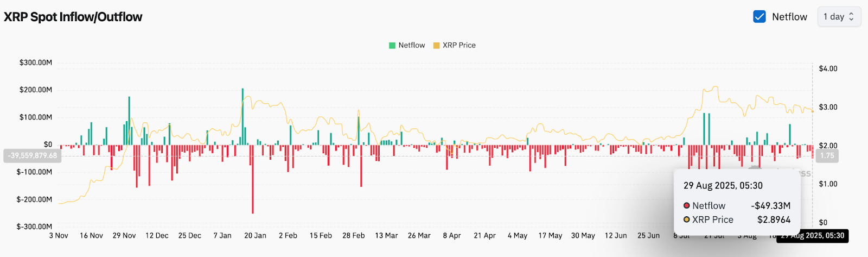Click the XRP Spot Inflow/Outflow title
Screen dimensions: 868x257
[73, 17]
